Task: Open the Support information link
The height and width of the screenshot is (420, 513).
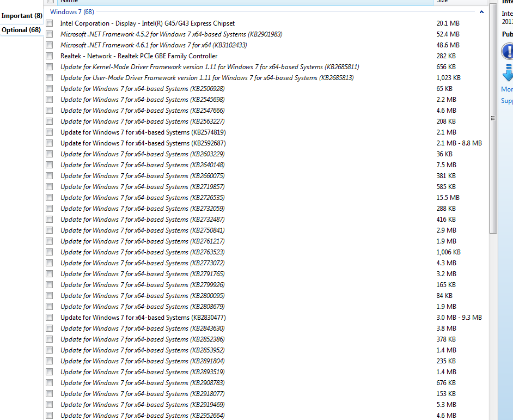Action: click(507, 101)
